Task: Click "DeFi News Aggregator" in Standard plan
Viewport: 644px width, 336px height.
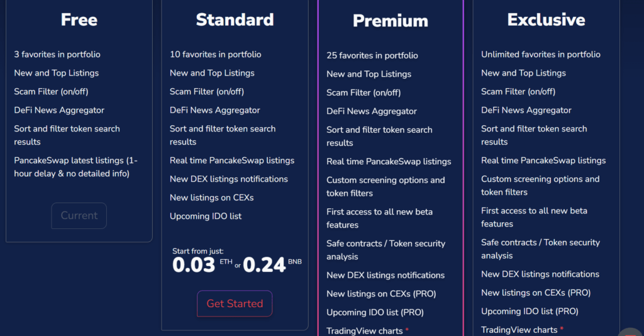Action: click(x=215, y=110)
